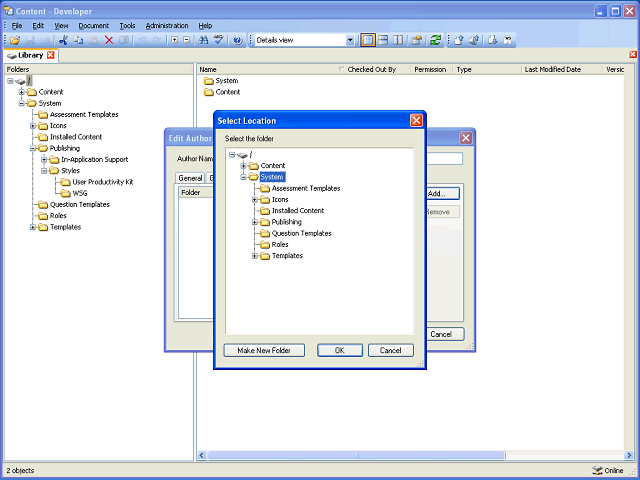This screenshot has height=480, width=640.
Task: Switch to General tab in Edit Author dialog
Action: coord(190,178)
